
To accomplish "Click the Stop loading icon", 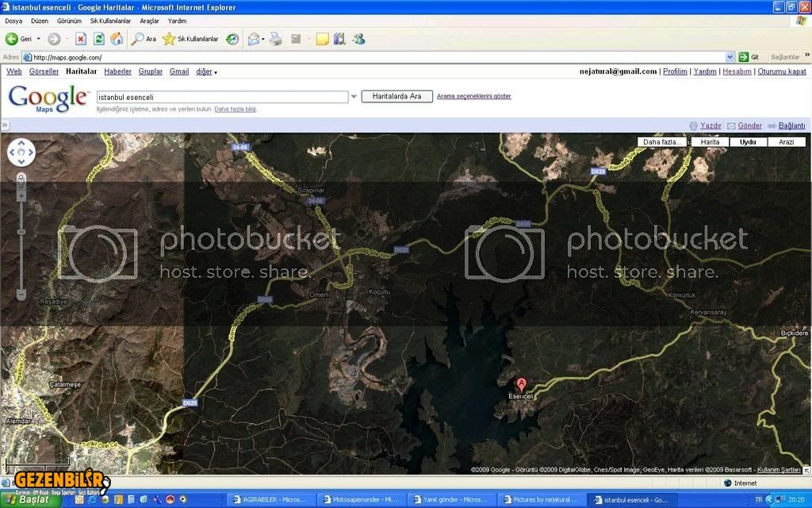I will pos(80,39).
